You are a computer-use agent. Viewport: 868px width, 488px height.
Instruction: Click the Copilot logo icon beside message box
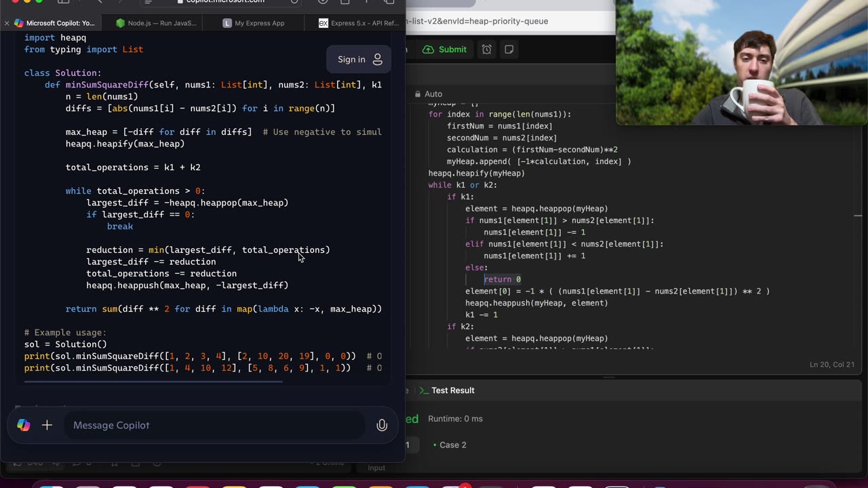click(x=24, y=425)
